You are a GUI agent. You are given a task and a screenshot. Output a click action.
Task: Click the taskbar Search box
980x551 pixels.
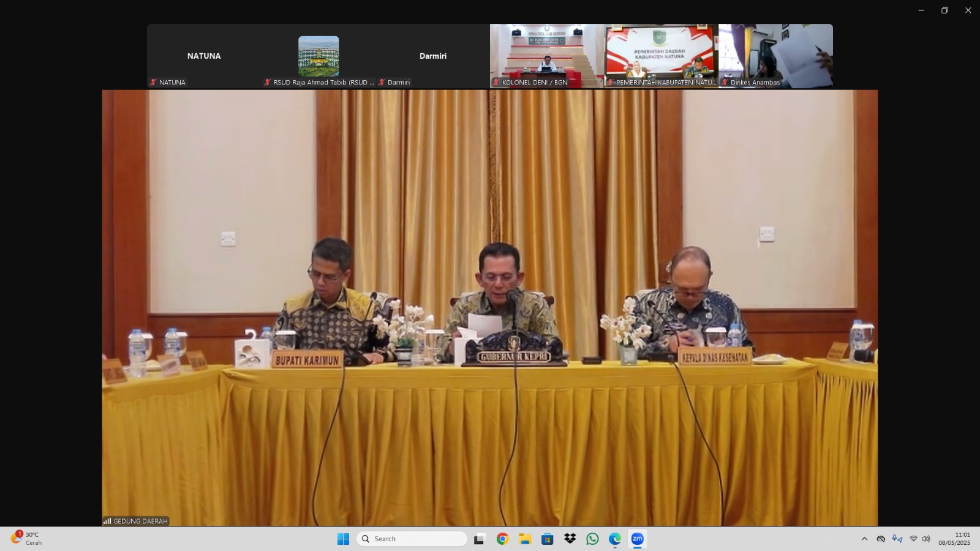point(412,539)
